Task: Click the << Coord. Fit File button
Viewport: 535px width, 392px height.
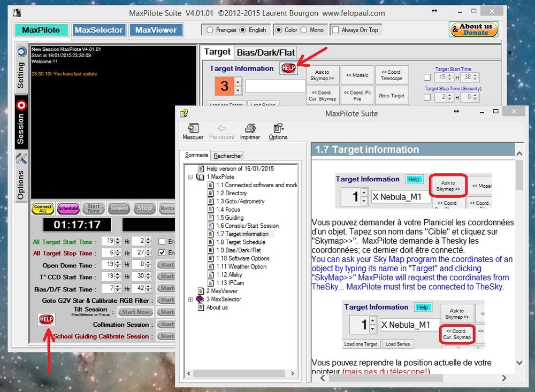Action: click(357, 96)
